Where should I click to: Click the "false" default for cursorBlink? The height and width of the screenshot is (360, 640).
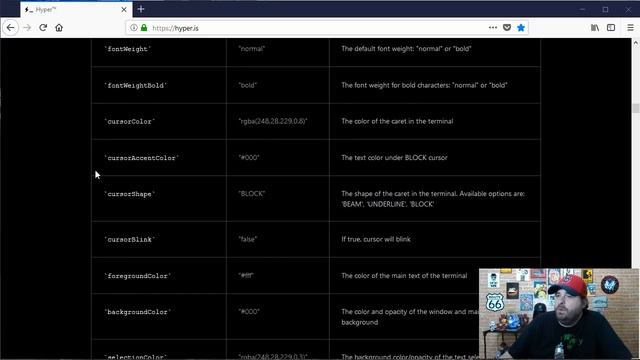248,239
